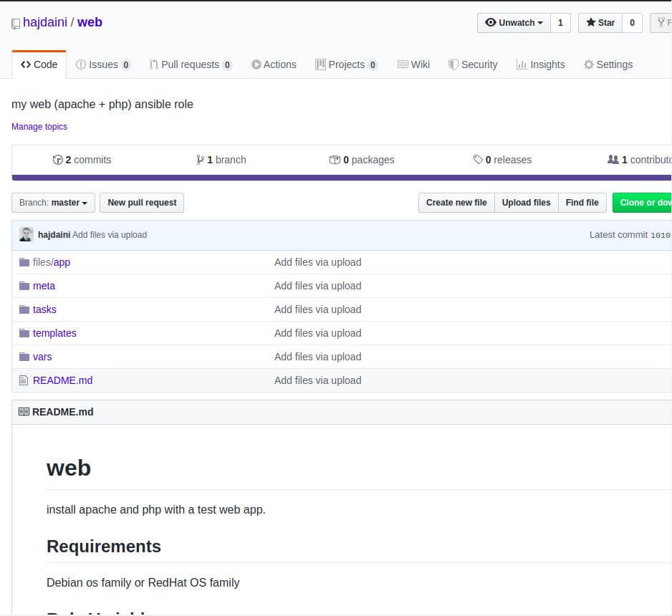Open the green Clone or download dropdown
This screenshot has height=616, width=672.
pyautogui.click(x=643, y=203)
